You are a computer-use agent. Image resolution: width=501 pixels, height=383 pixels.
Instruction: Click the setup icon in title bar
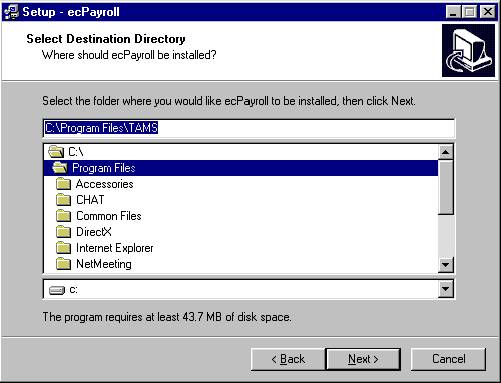click(x=11, y=12)
